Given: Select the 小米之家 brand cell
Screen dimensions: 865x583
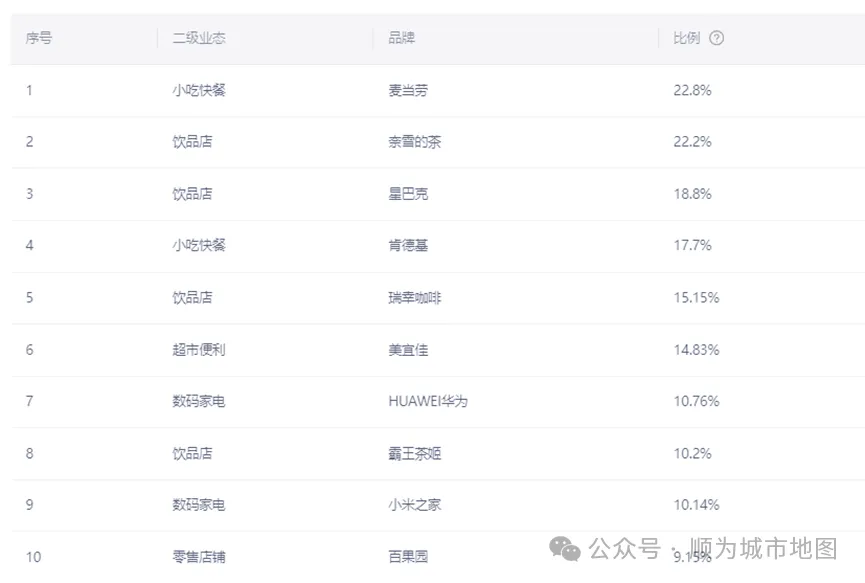Looking at the screenshot, I should click(414, 505).
